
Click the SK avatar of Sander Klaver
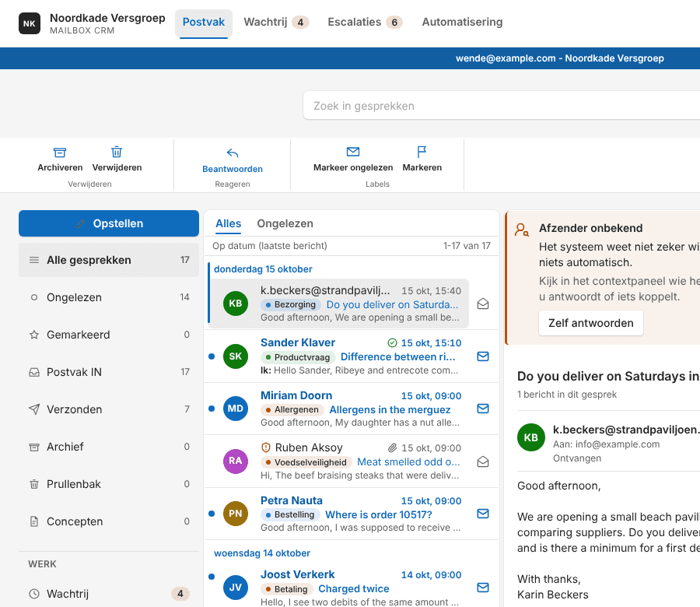pyautogui.click(x=235, y=356)
